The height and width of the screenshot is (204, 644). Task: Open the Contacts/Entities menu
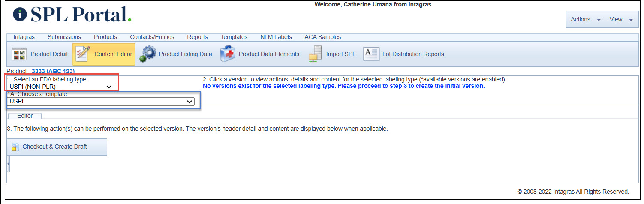click(152, 37)
